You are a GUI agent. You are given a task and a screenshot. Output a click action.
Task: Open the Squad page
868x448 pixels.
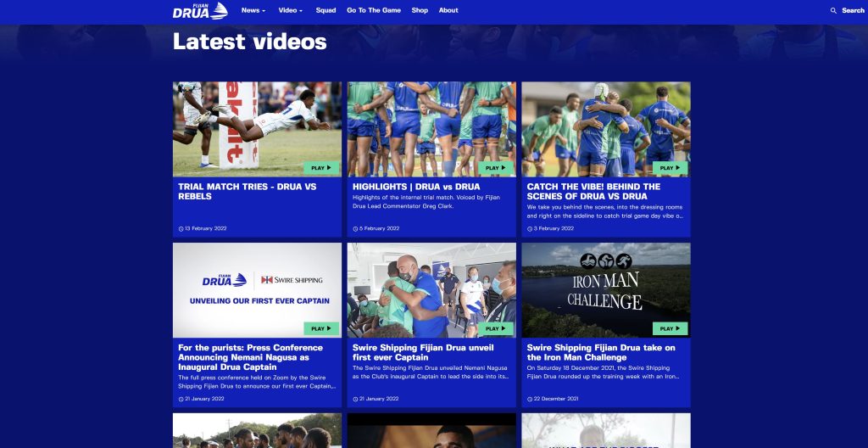(x=325, y=10)
